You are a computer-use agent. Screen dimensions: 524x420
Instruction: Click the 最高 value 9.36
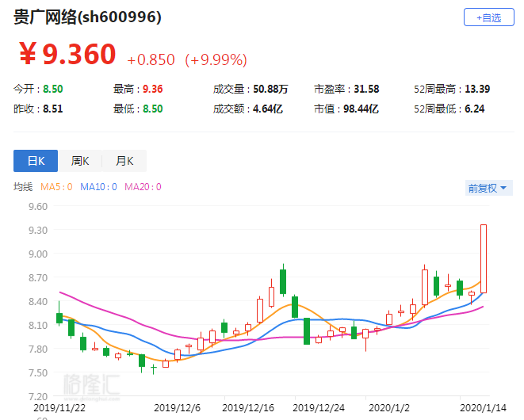(153, 89)
